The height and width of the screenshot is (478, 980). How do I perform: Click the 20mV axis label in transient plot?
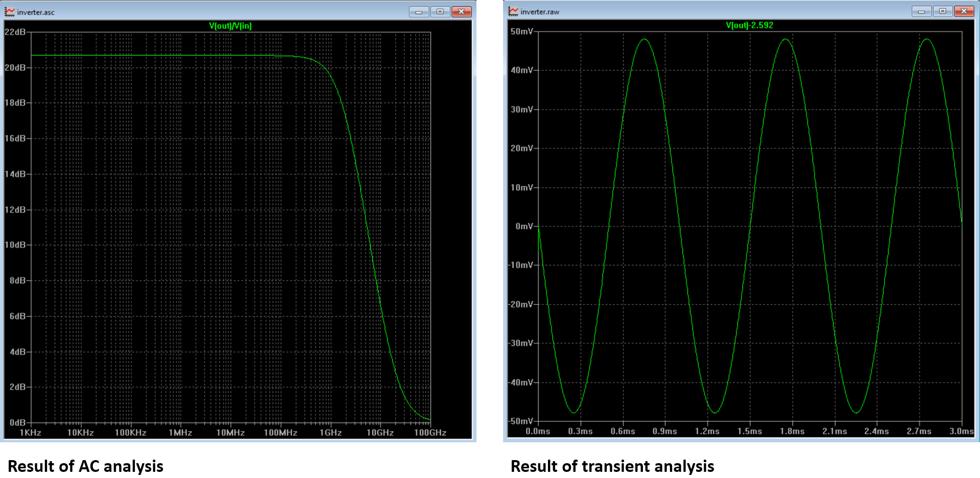pos(522,148)
